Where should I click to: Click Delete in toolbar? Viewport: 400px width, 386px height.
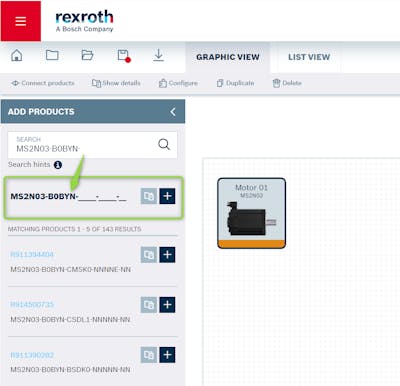[x=287, y=83]
